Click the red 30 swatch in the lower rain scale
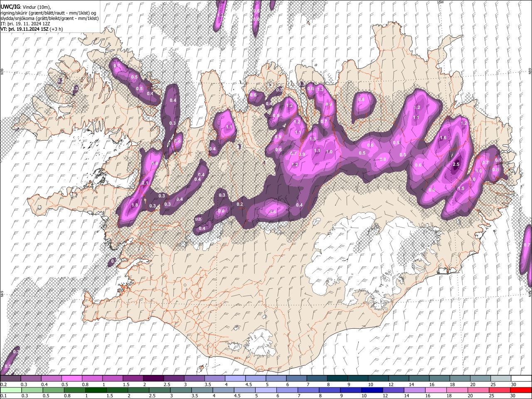Screen dimensions: 532x399 pos(522,390)
